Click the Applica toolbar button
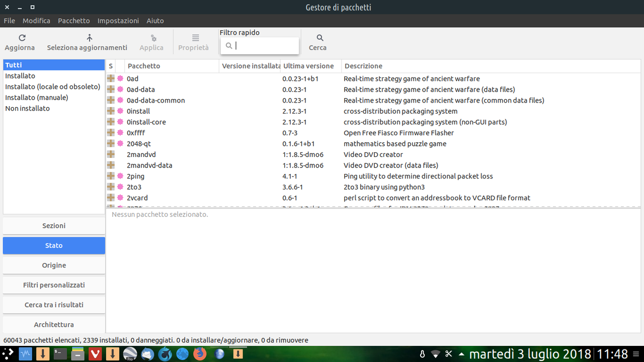The height and width of the screenshot is (362, 644). (x=151, y=43)
